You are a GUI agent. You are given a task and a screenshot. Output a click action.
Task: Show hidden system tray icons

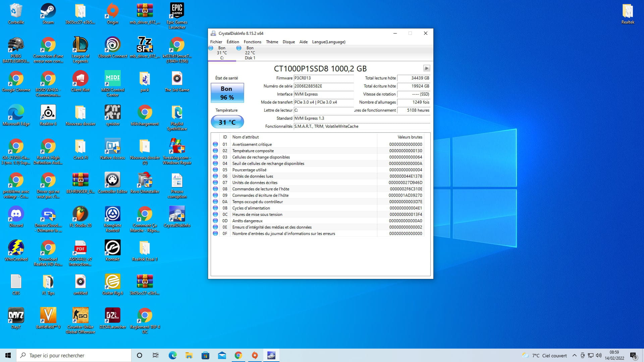point(575,355)
